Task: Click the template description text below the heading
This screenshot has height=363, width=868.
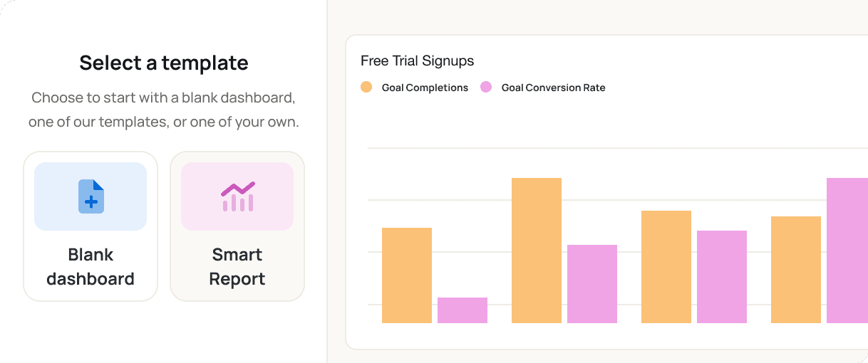Action: pyautogui.click(x=164, y=110)
